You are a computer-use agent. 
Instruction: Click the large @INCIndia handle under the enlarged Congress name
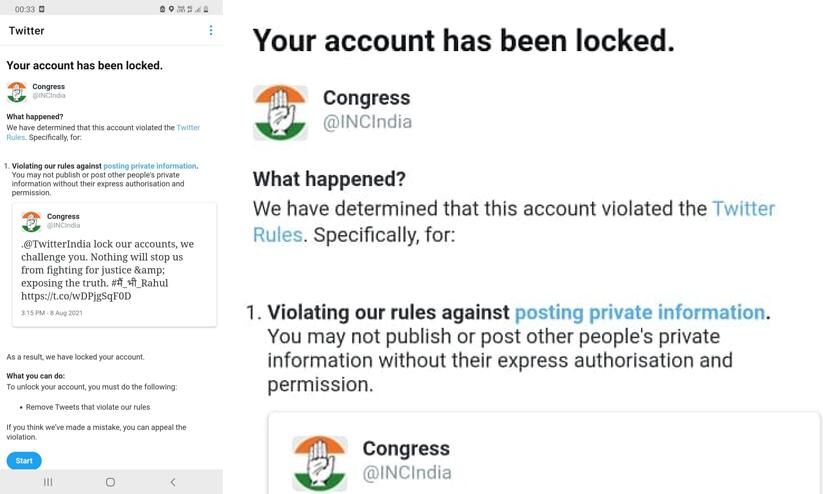(367, 123)
